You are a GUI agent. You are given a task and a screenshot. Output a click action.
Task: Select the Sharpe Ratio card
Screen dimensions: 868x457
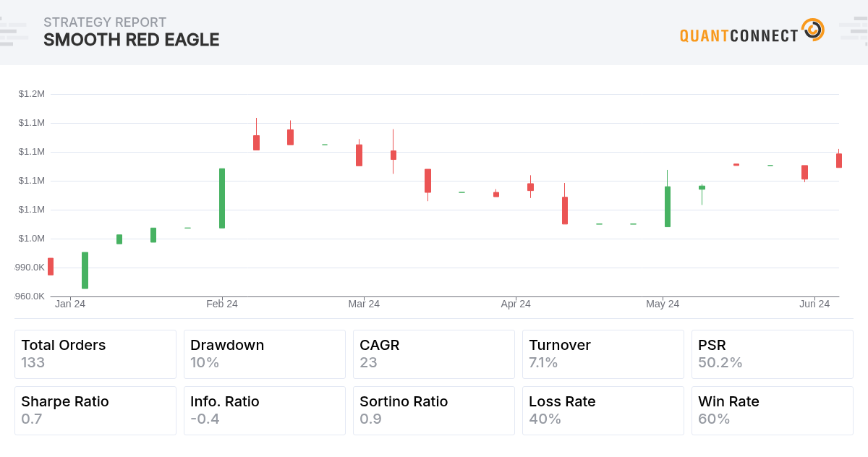95,411
